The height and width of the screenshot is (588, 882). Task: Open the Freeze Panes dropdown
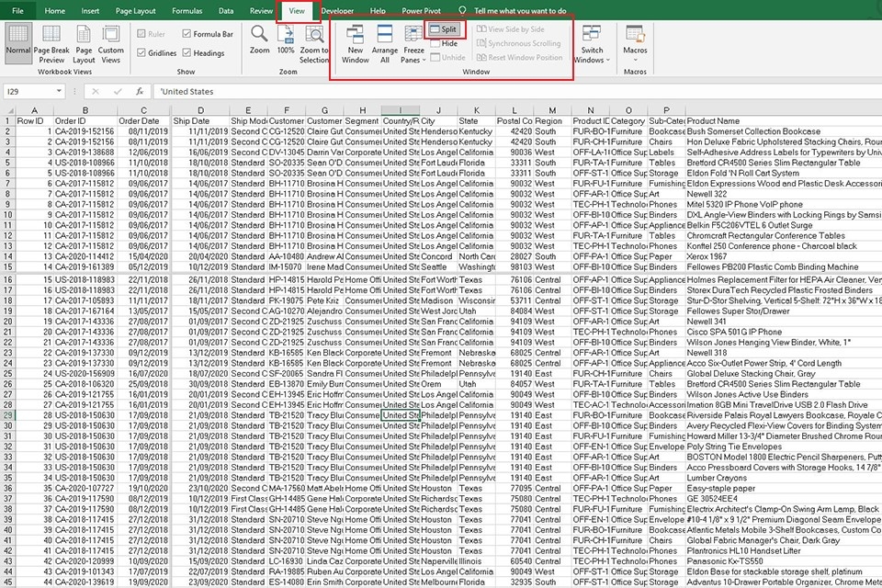click(414, 43)
